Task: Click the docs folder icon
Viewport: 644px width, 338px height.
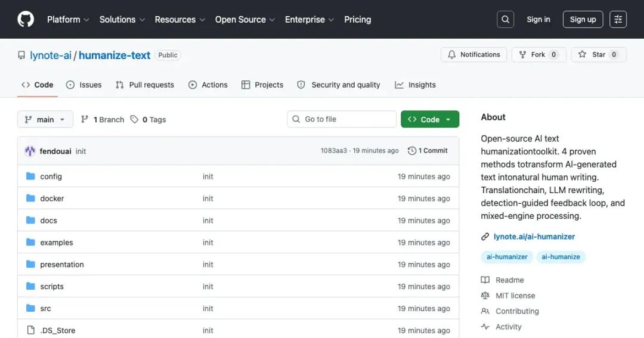Action: pos(30,220)
